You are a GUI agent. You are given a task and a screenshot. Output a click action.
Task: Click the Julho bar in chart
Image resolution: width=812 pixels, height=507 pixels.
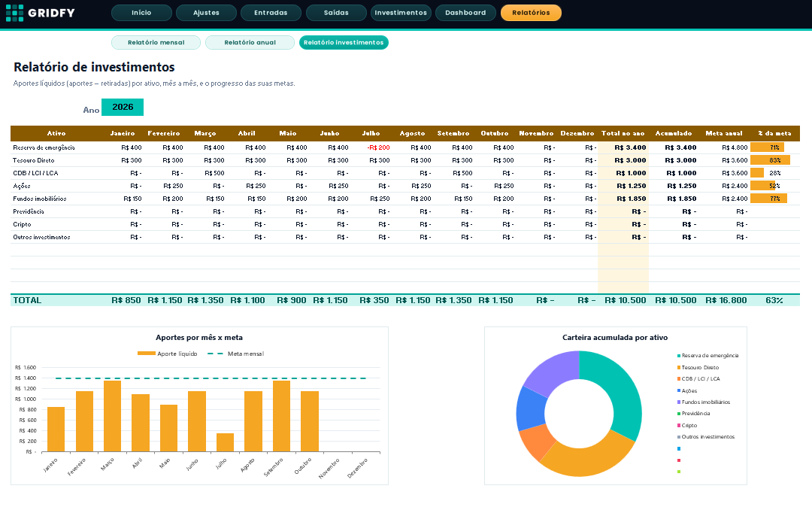tap(226, 443)
